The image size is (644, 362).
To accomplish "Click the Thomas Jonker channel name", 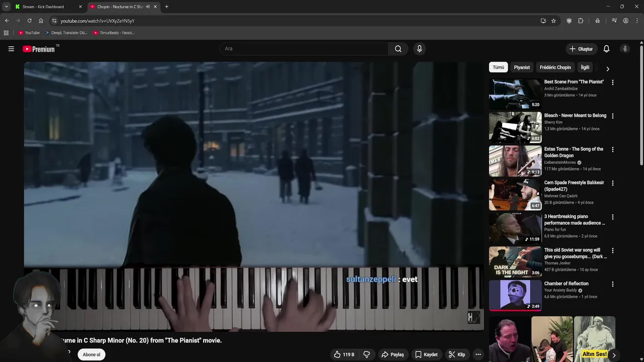I will point(558,263).
